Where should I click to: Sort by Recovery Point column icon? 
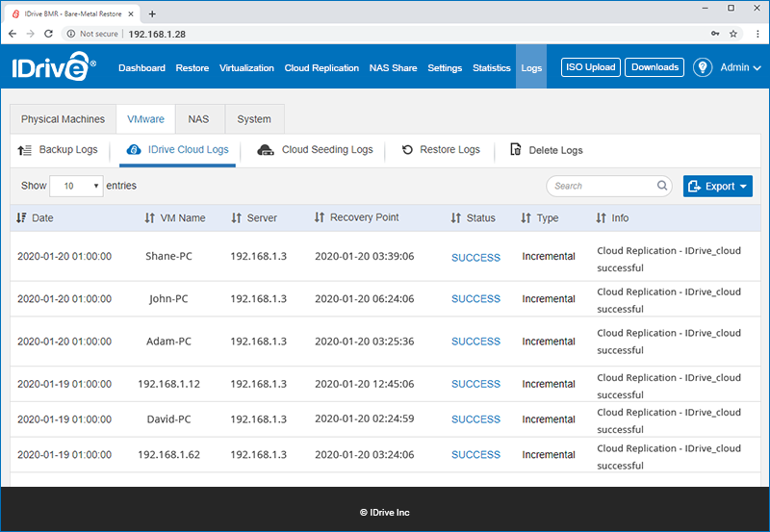pos(320,217)
